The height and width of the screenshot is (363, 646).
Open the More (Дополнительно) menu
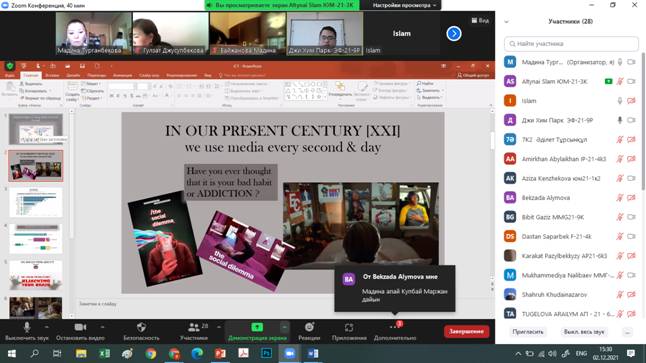[395, 331]
